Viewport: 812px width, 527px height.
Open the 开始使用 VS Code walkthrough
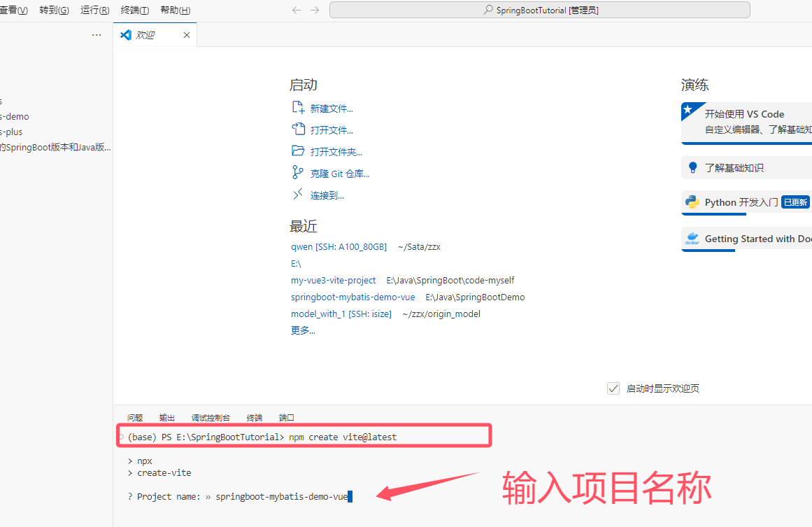pos(746,122)
